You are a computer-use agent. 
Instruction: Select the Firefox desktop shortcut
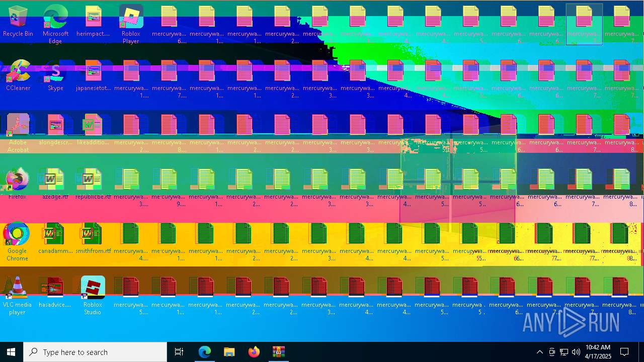pyautogui.click(x=18, y=184)
